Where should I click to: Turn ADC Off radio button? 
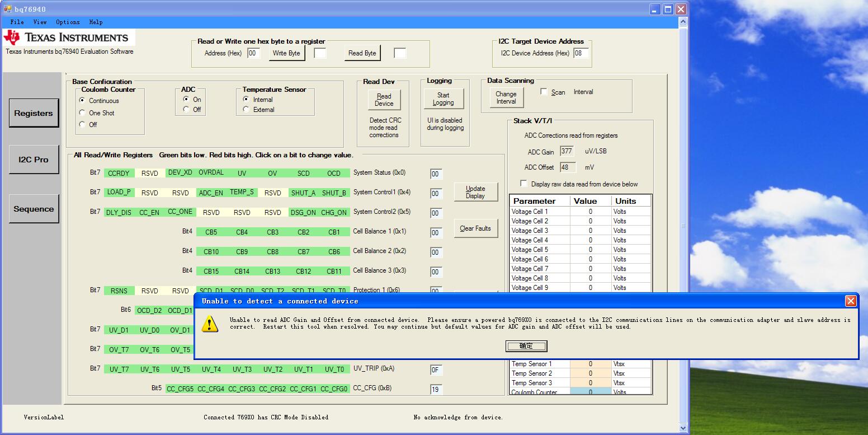[192, 109]
